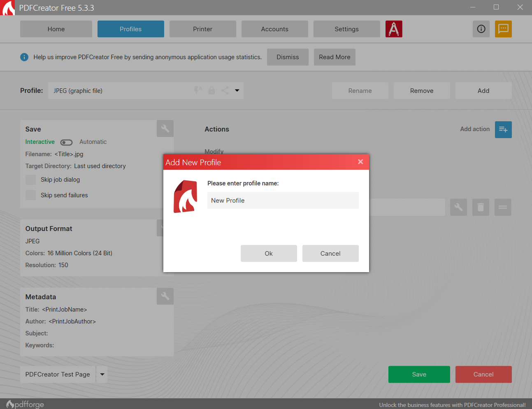Screen dimensions: 532x409
Task: Click the Rename profile button
Action: click(360, 91)
